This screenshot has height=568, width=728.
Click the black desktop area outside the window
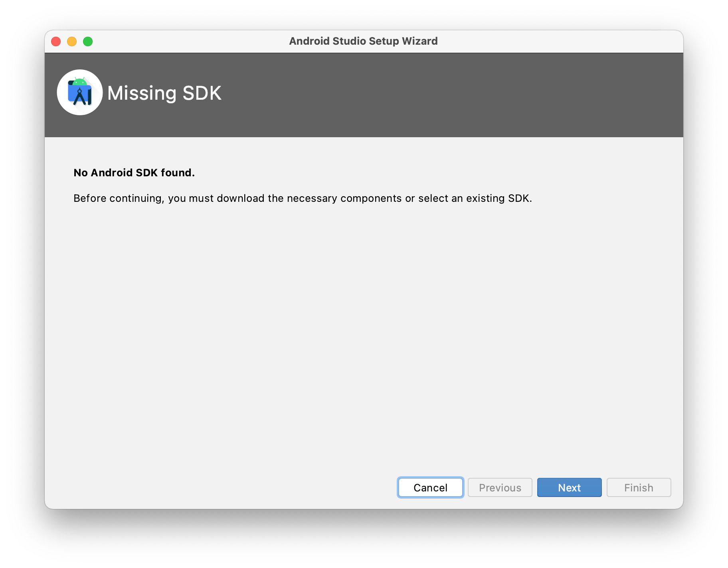pos(359,538)
